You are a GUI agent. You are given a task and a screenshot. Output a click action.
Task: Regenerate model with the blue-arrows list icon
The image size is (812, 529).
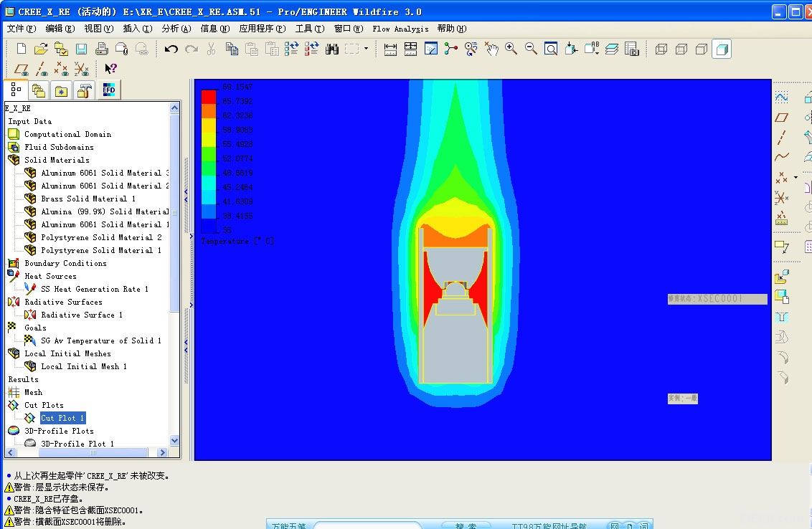coord(291,49)
